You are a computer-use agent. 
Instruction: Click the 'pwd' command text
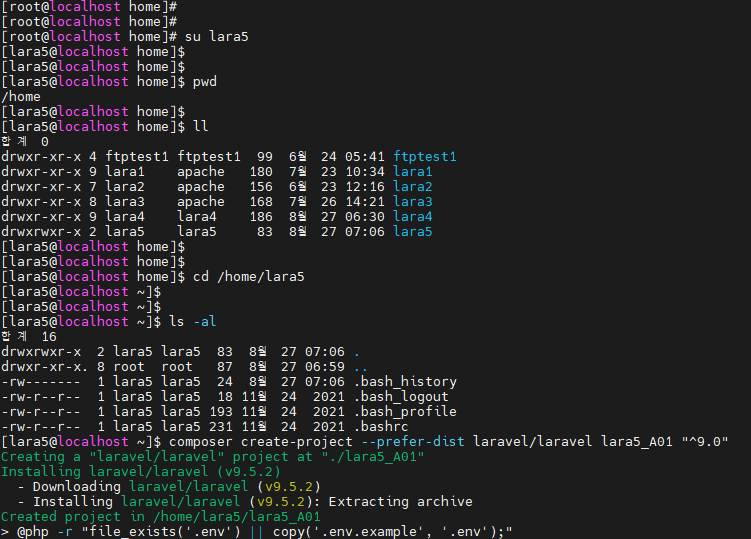coord(205,82)
